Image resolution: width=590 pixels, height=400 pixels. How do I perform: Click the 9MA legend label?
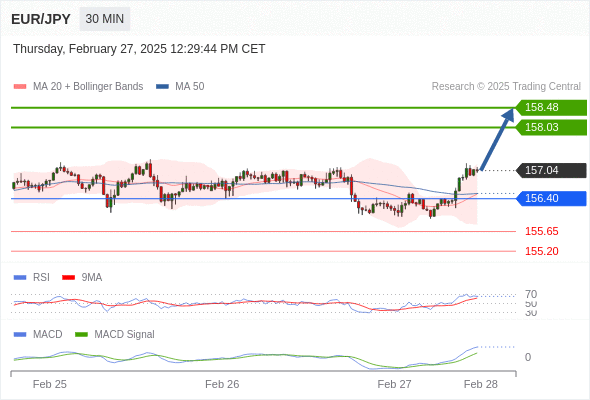[92, 278]
